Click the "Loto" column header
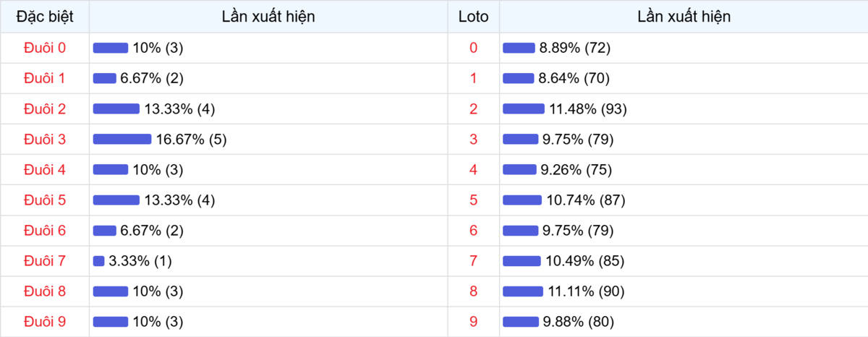The image size is (868, 337). tap(473, 17)
